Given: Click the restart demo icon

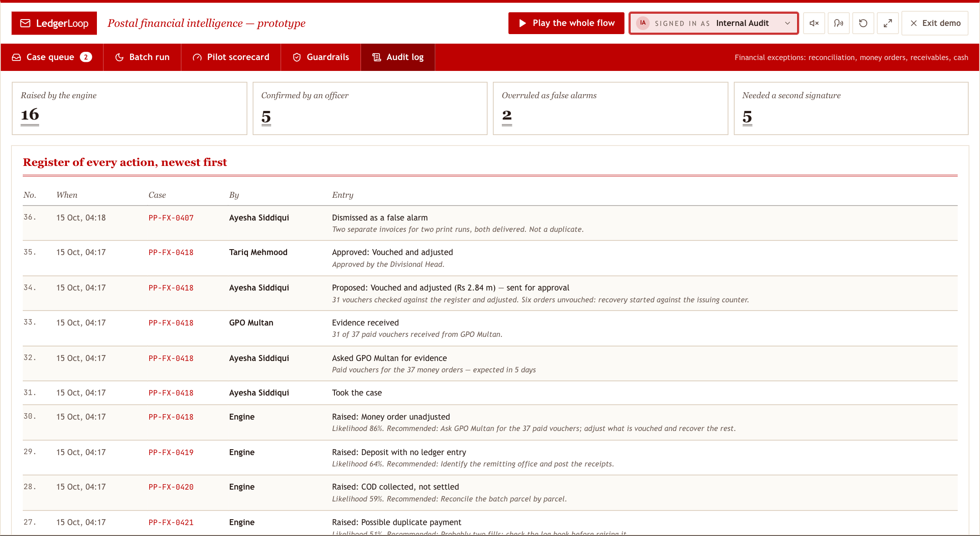Looking at the screenshot, I should [x=863, y=23].
